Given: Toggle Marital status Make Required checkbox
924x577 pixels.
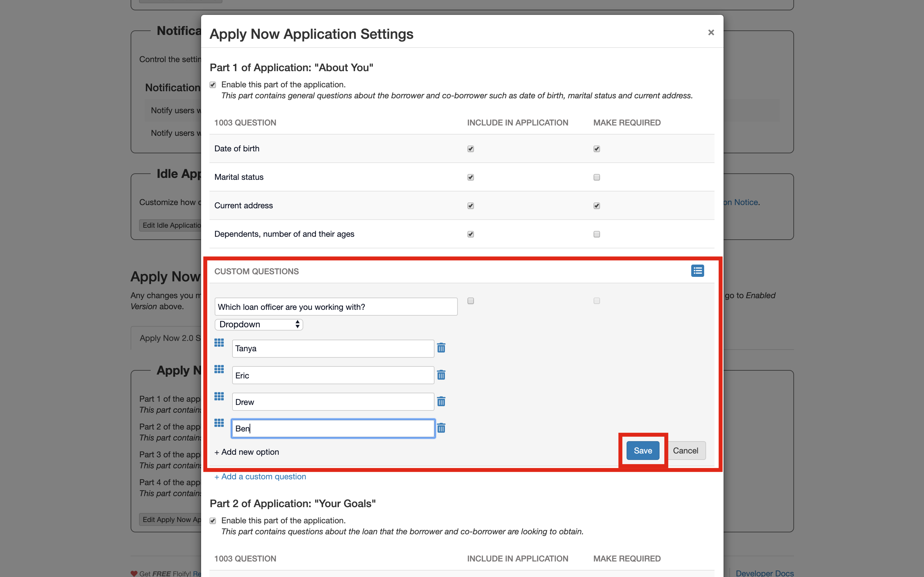Looking at the screenshot, I should click(x=597, y=177).
